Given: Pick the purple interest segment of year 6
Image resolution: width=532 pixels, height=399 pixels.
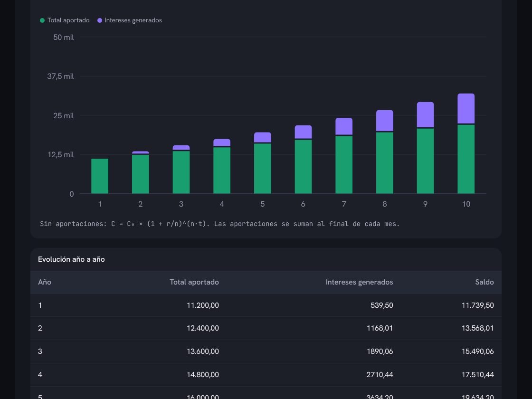Looking at the screenshot, I should click(x=304, y=132).
